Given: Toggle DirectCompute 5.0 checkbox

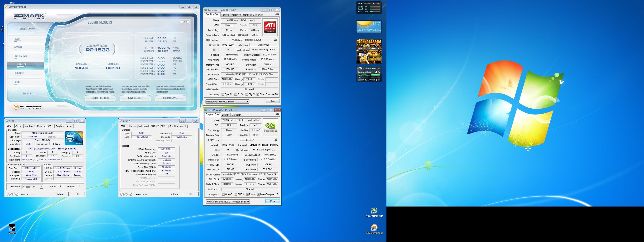Looking at the screenshot, I should 258,94.
